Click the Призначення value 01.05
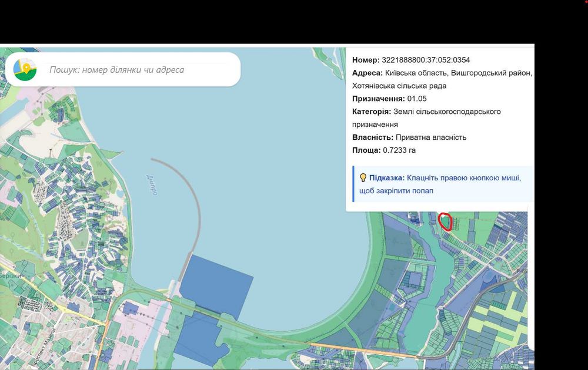The image size is (588, 370). [x=417, y=99]
